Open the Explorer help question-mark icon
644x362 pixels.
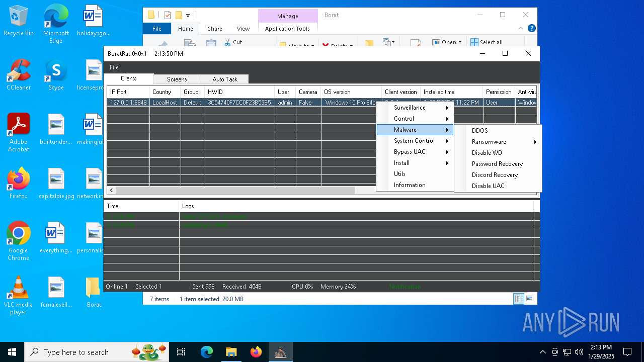coord(531,28)
